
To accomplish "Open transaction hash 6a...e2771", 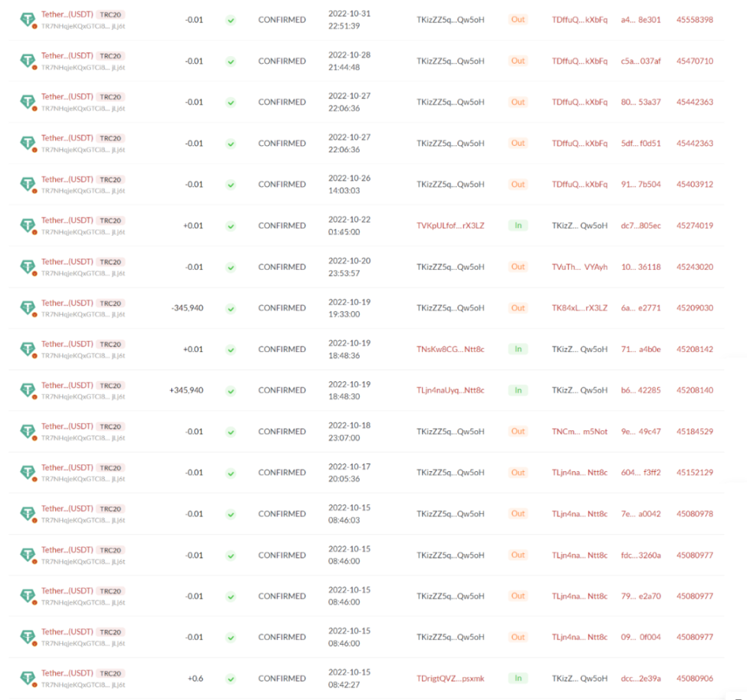I will [640, 308].
